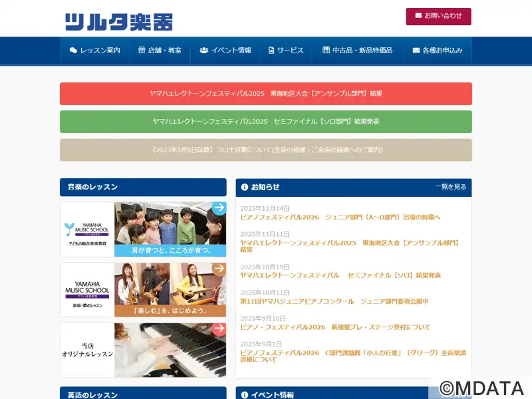Open the 店舗・教室 menu
Screen dimensions: 532x399
tap(160, 51)
